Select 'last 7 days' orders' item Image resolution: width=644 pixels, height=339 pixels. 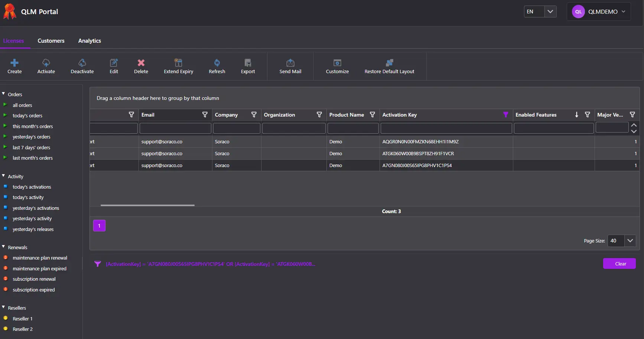[31, 147]
